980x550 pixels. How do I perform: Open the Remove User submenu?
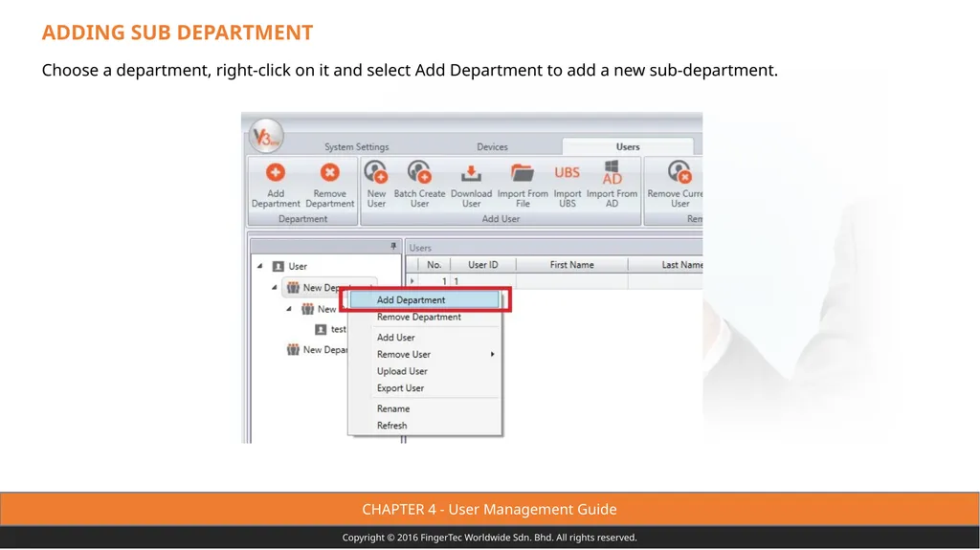(425, 354)
